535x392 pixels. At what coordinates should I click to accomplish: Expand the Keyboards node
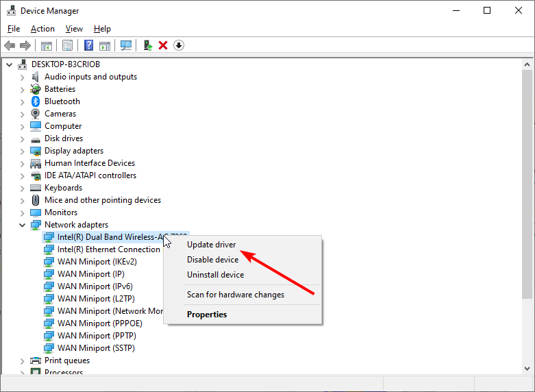coord(22,188)
